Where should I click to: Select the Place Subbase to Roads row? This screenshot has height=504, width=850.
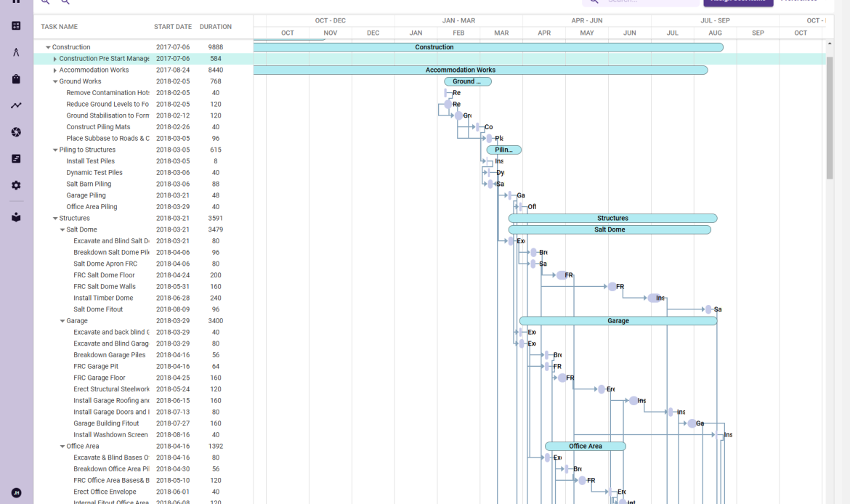click(143, 138)
